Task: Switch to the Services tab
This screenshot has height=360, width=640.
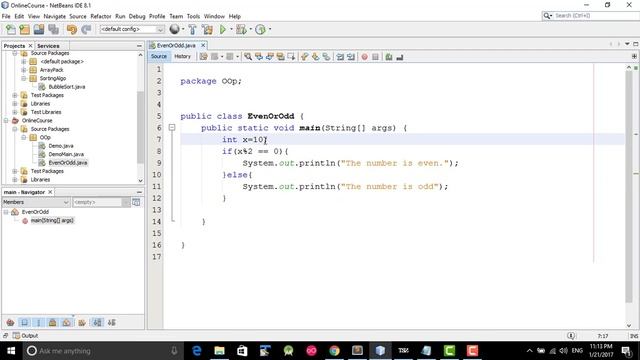Action: click(x=48, y=46)
